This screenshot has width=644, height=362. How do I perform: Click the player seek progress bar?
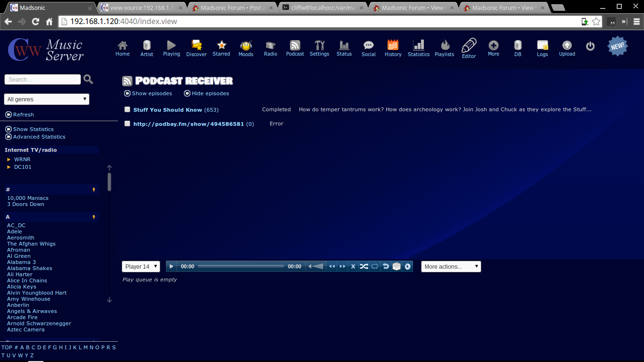[241, 266]
